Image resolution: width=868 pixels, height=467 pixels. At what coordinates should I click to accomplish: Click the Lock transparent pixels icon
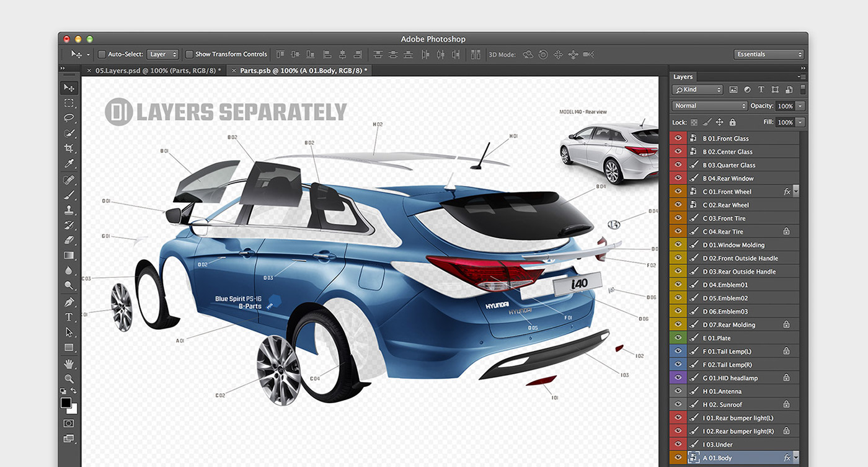[694, 123]
